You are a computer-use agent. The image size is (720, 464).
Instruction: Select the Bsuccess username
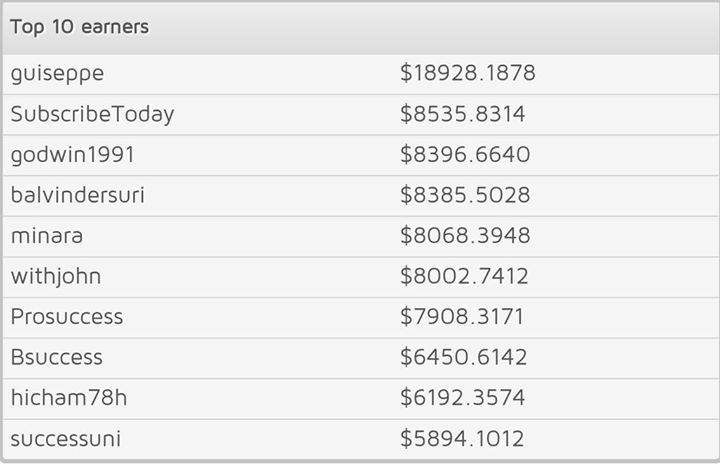tap(57, 357)
